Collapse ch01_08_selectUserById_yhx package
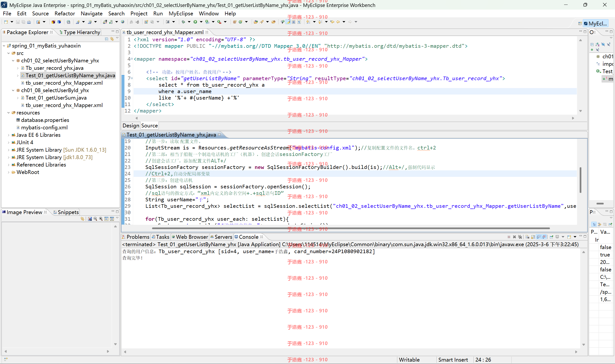 point(13,90)
